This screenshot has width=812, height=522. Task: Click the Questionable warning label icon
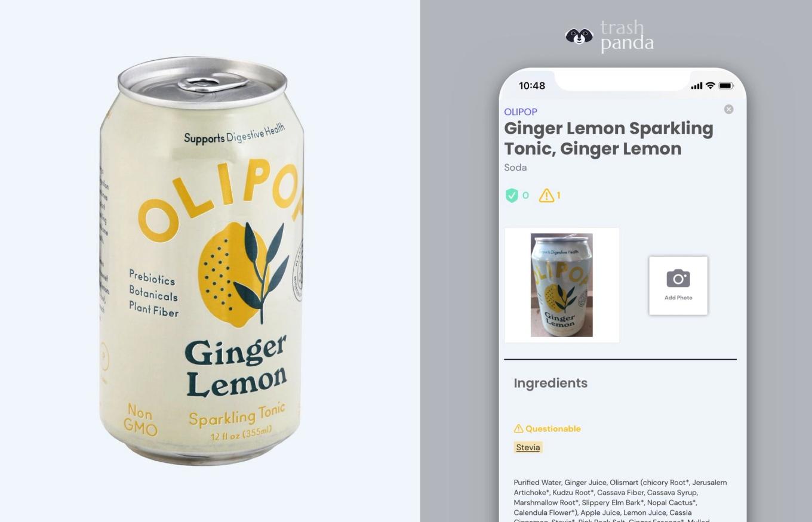click(518, 428)
